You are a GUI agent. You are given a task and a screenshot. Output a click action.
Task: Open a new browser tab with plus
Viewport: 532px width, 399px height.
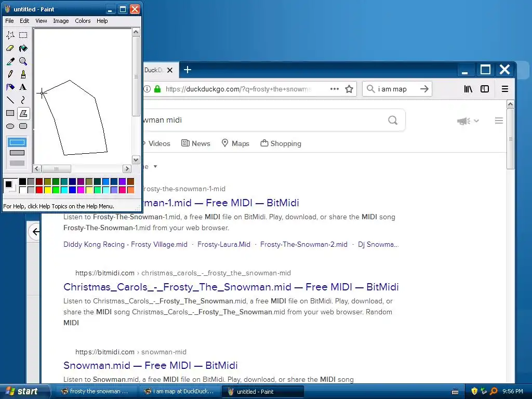coord(188,70)
